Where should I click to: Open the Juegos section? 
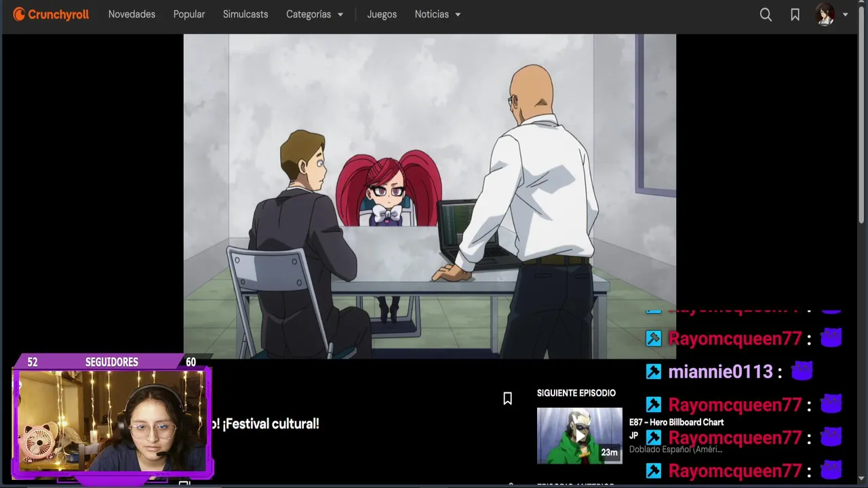click(382, 14)
